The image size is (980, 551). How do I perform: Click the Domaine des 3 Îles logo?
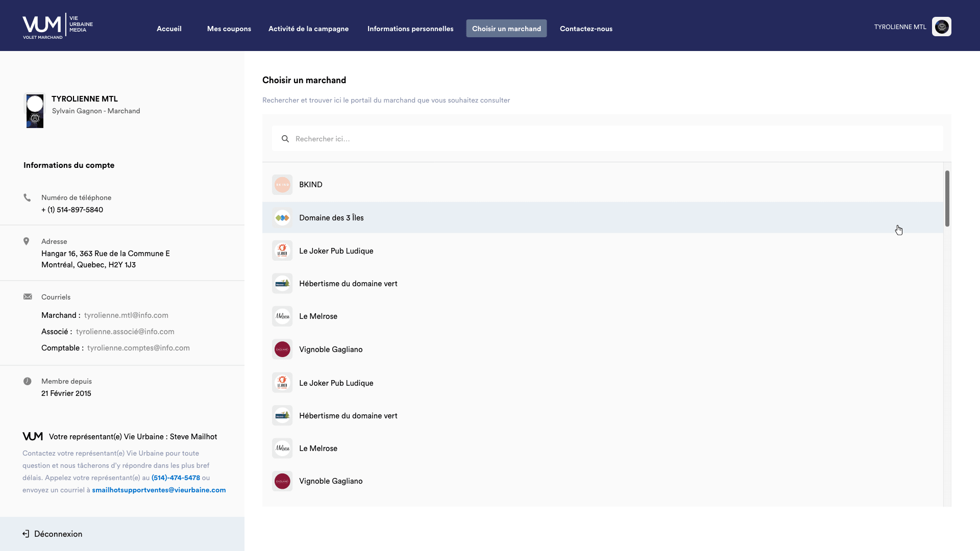click(282, 218)
